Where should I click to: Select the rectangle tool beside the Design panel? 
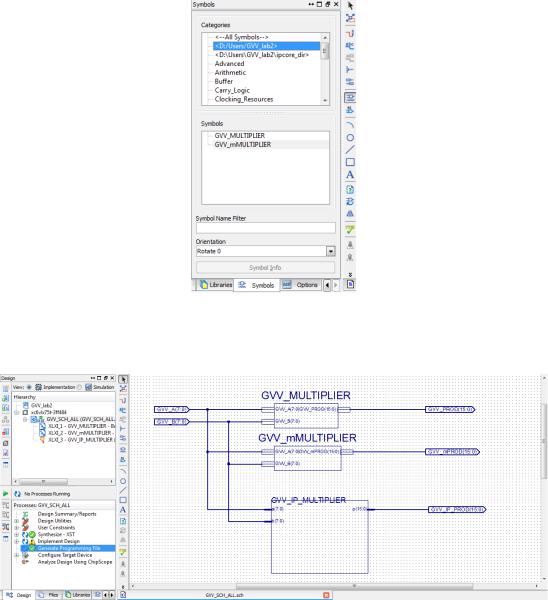tap(123, 500)
